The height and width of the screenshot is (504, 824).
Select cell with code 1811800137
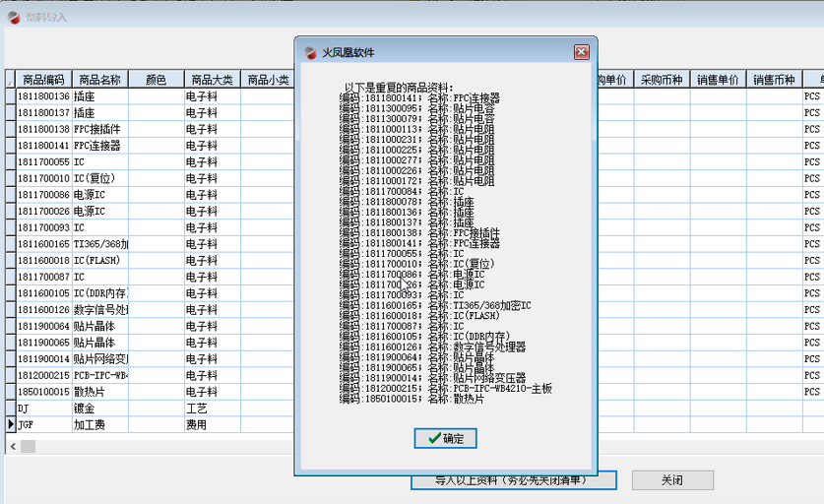pos(43,112)
